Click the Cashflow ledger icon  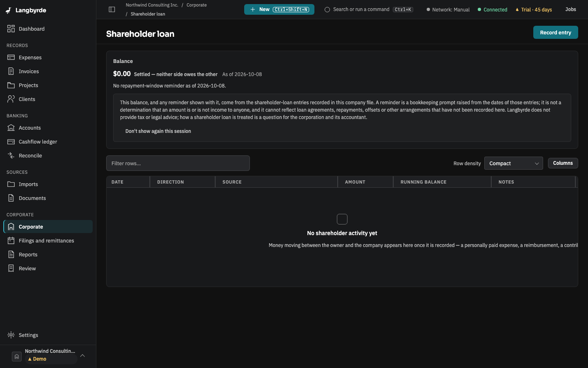coord(11,141)
